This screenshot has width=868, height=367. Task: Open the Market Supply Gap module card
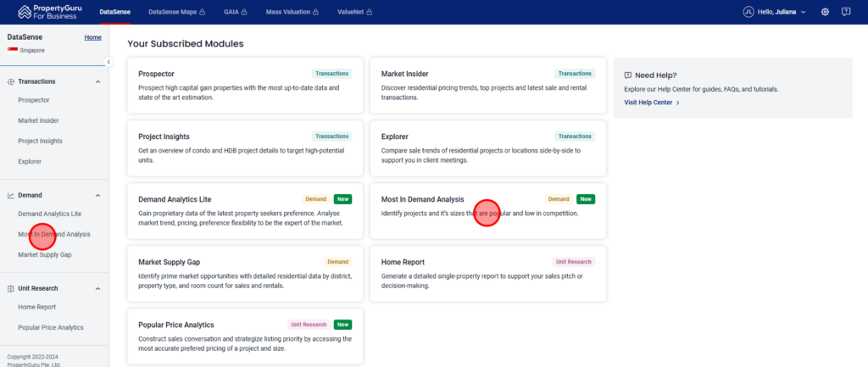pos(245,274)
